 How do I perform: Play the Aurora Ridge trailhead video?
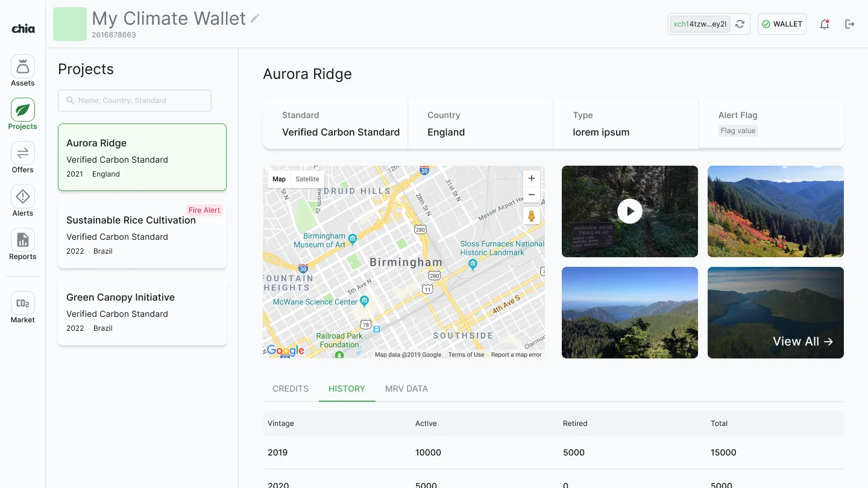630,211
